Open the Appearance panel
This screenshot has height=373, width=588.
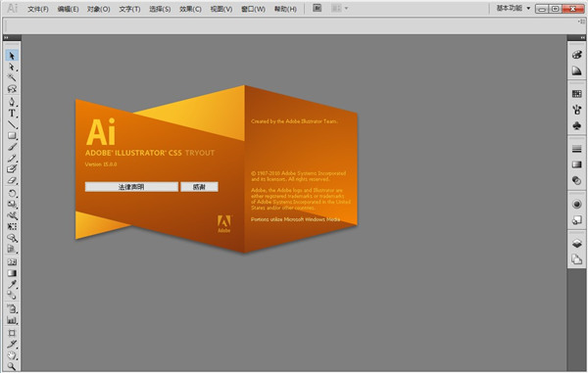point(577,204)
